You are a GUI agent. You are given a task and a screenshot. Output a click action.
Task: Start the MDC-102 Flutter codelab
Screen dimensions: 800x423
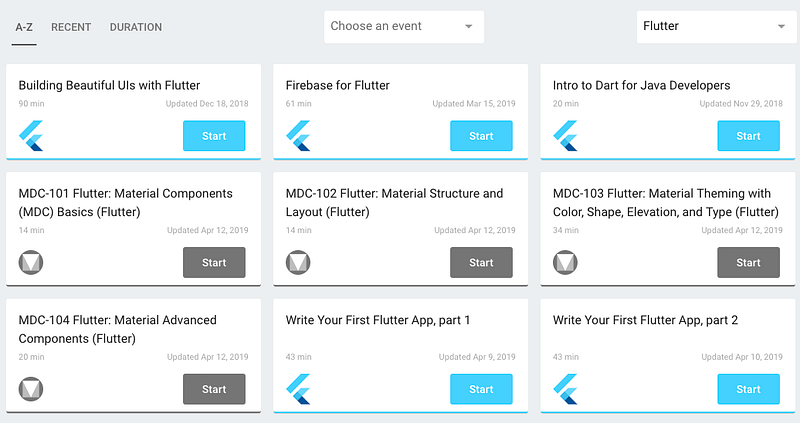pos(481,263)
